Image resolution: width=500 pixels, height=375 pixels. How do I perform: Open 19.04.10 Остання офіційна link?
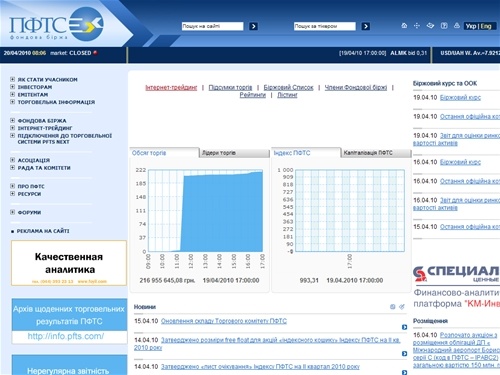(470, 117)
